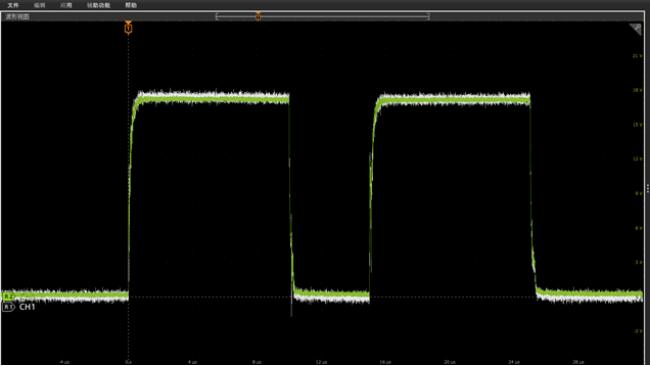
Task: Click the orange trigger marker in overview bar
Action: (x=258, y=16)
